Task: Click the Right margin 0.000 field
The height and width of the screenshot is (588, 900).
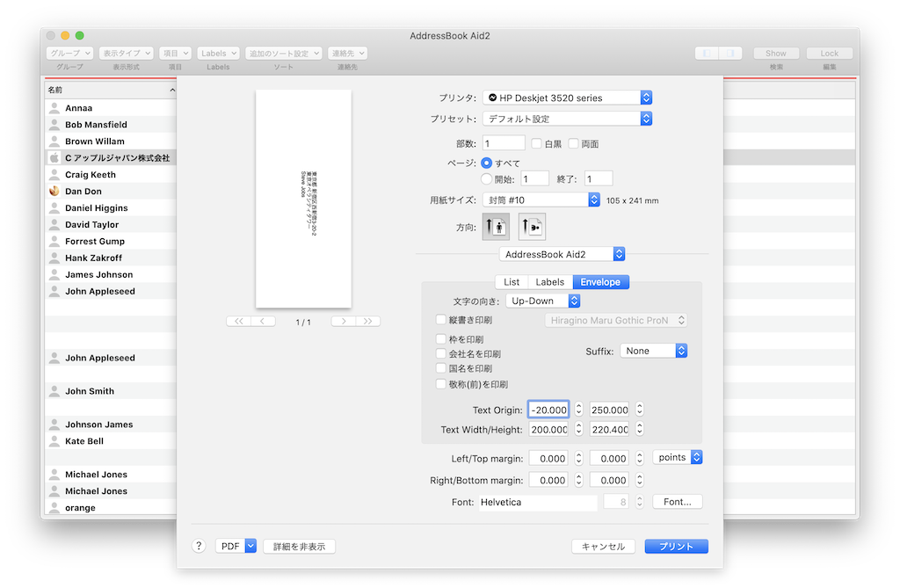Action: (x=548, y=480)
